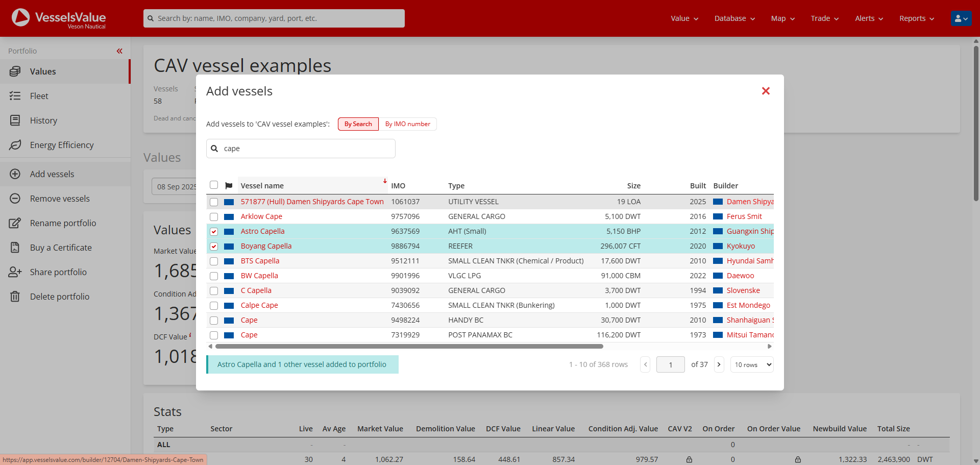The height and width of the screenshot is (465, 980).
Task: Open the 10 rows per page dropdown
Action: point(752,364)
